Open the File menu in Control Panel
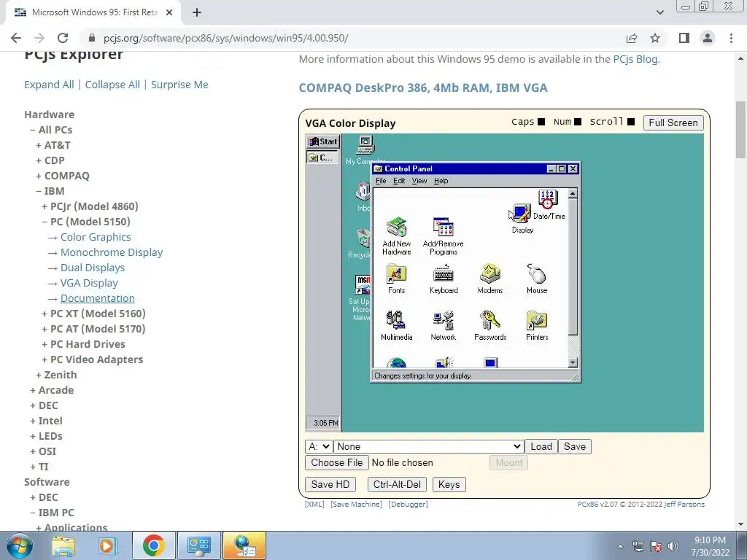This screenshot has width=747, height=560. pos(381,181)
